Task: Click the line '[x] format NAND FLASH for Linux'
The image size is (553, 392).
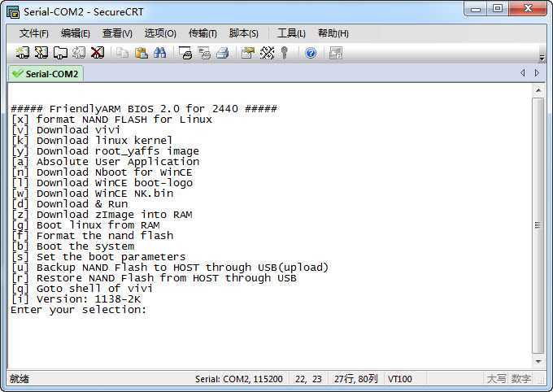Action: tap(111, 120)
